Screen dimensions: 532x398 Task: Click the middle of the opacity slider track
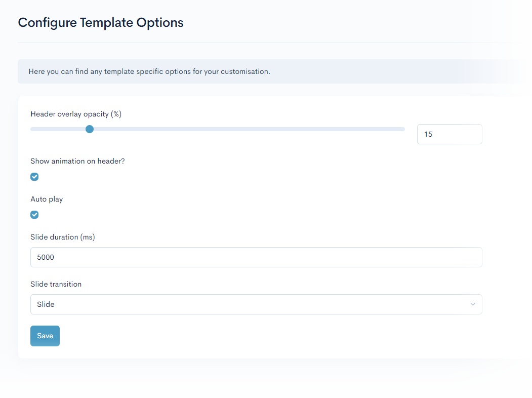[218, 129]
